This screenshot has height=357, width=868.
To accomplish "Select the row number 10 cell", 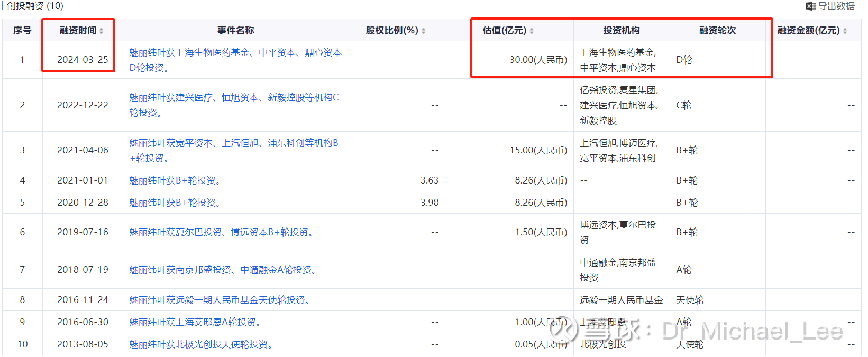I will 22,344.
